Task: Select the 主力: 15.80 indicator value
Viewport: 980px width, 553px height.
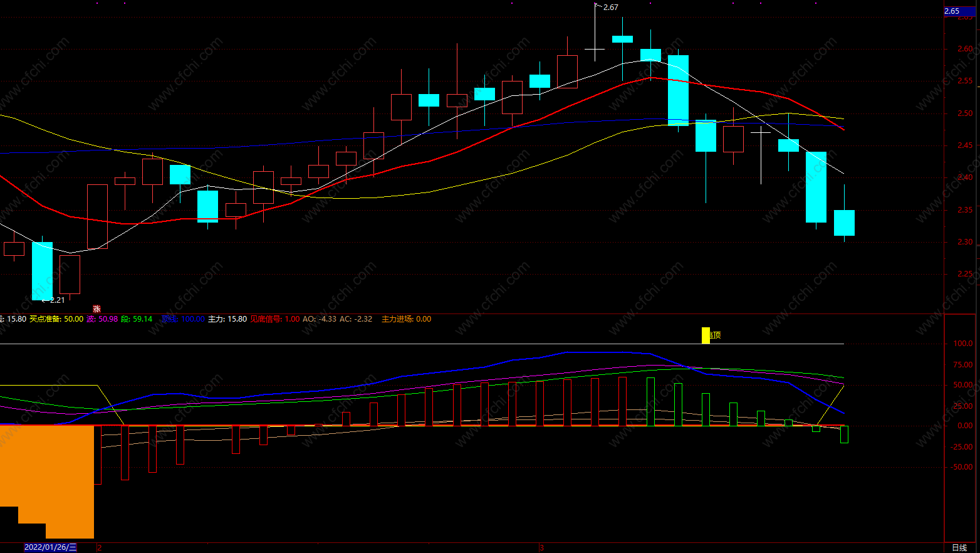Action: pos(227,319)
